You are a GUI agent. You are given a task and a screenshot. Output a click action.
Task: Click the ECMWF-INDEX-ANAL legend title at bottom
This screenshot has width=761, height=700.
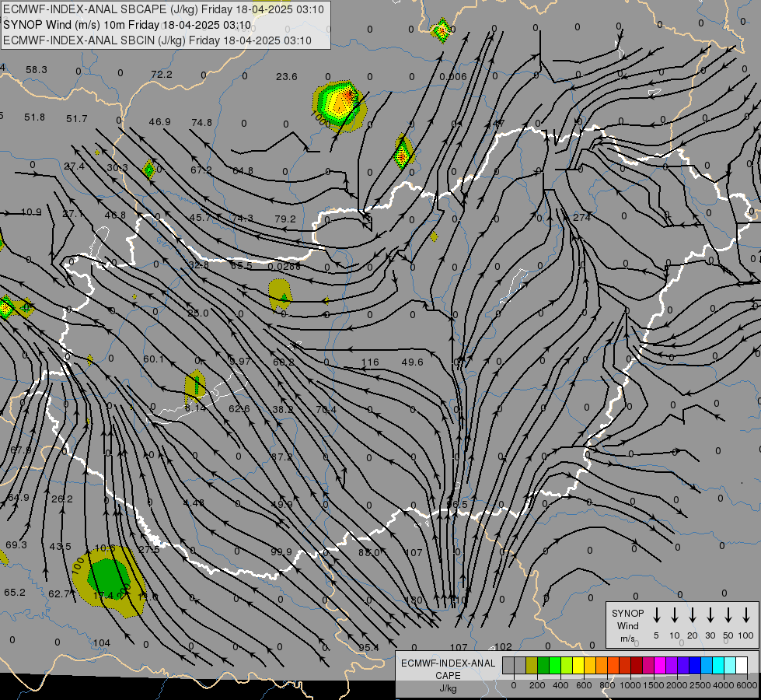[449, 663]
